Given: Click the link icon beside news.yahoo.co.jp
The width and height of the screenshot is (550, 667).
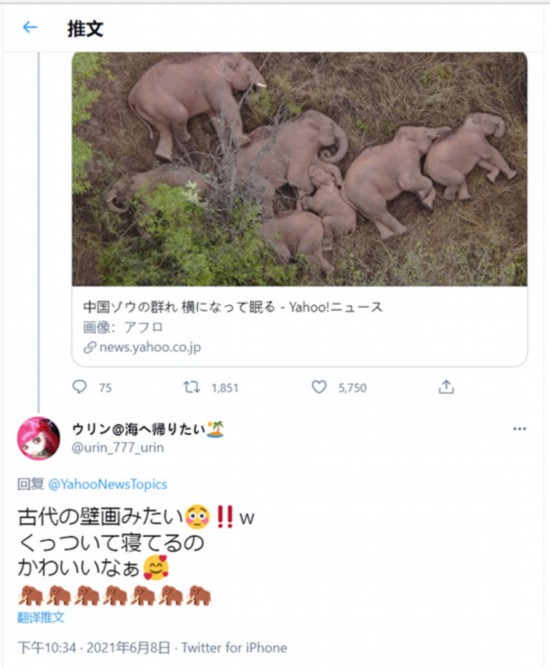Looking at the screenshot, I should (89, 347).
